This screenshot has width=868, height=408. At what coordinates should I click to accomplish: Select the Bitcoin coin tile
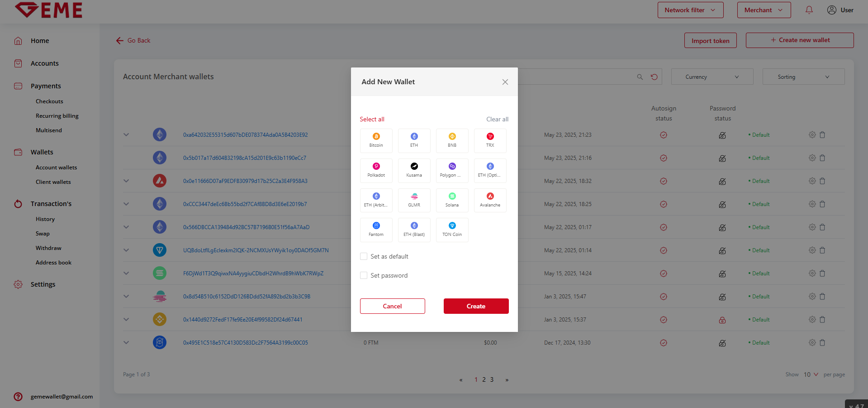point(376,140)
